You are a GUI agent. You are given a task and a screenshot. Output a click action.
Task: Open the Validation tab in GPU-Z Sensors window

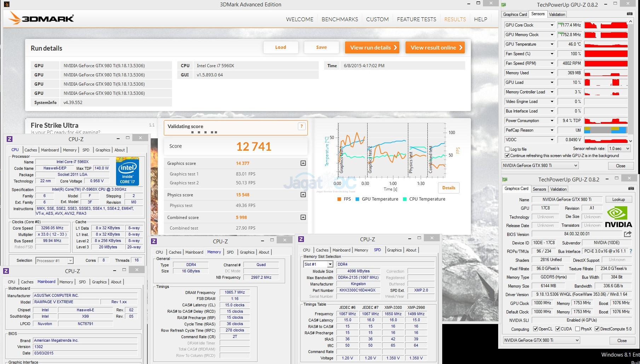tap(557, 15)
